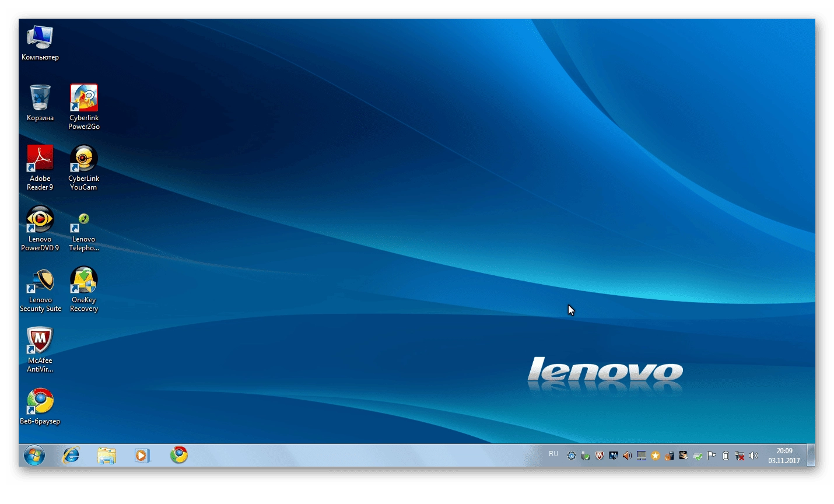Select the McAfee AntiVir... shortcut
Viewport: 834px width, 504px height.
point(40,349)
